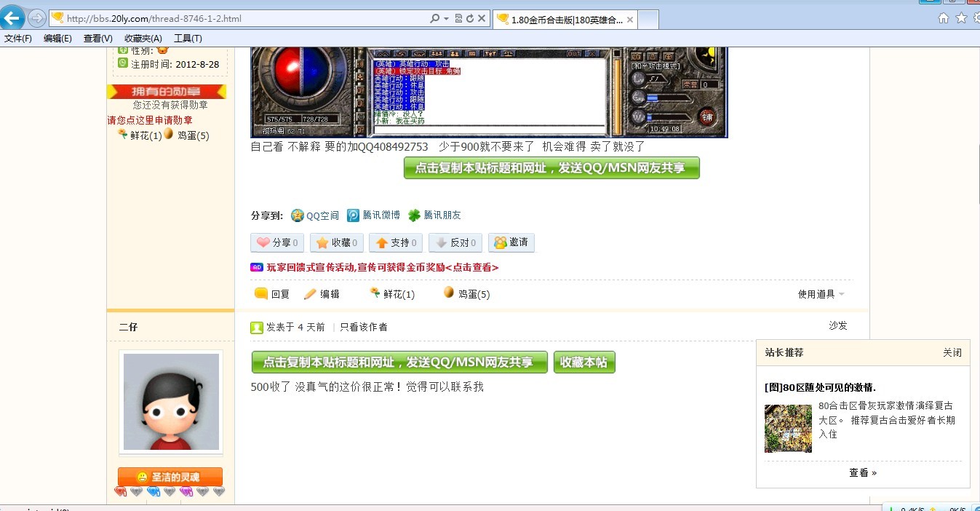Open the 工具(T) menu

point(188,39)
